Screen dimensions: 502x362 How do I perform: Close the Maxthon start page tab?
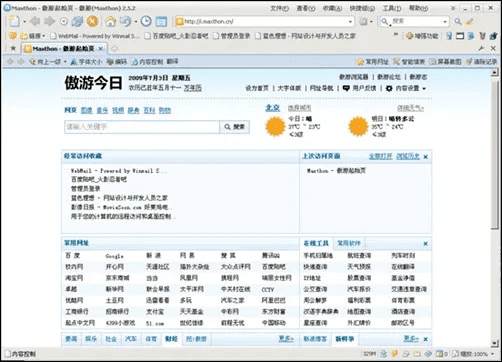click(101, 49)
